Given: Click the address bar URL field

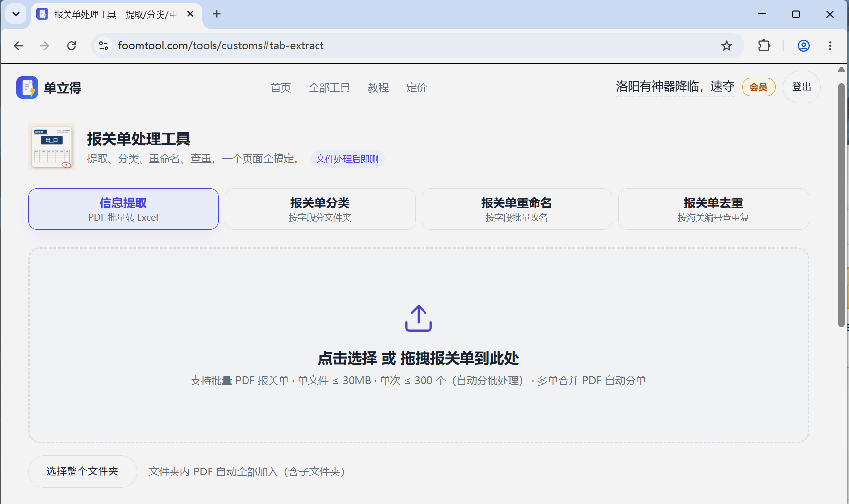Looking at the screenshot, I should 418,46.
